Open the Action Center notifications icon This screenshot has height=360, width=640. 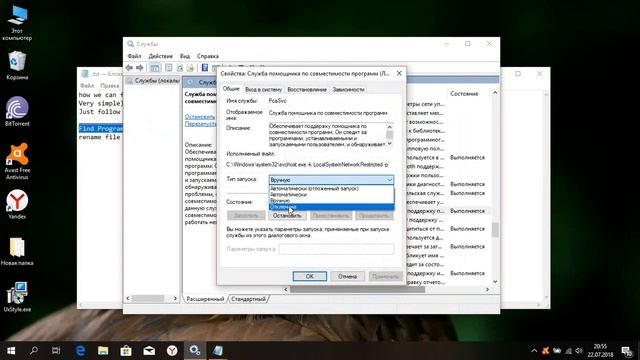click(x=627, y=351)
